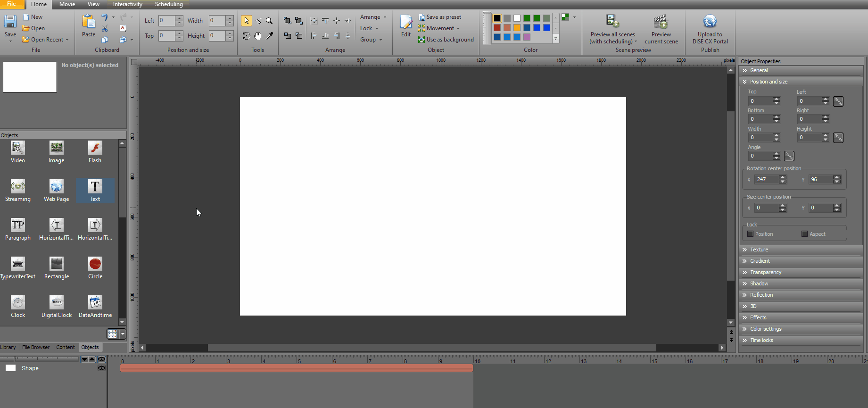Select the Streaming object icon
Image resolution: width=868 pixels, height=408 pixels.
pos(18,187)
